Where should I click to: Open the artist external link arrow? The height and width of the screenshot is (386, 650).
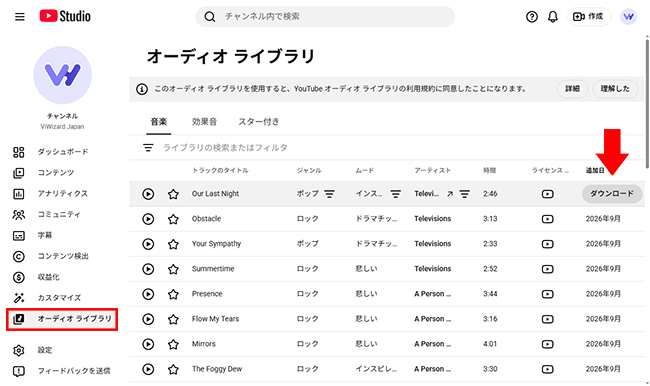click(450, 194)
